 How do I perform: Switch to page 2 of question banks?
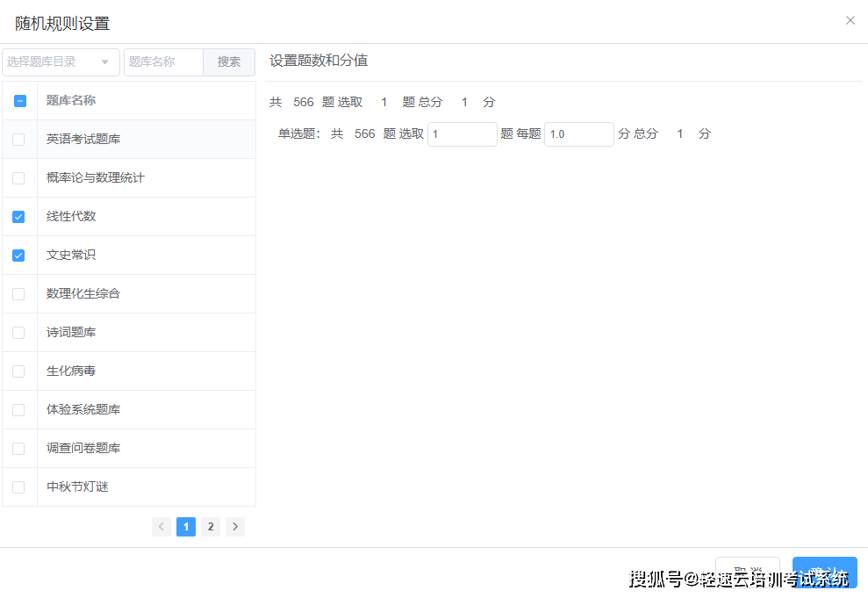(211, 527)
